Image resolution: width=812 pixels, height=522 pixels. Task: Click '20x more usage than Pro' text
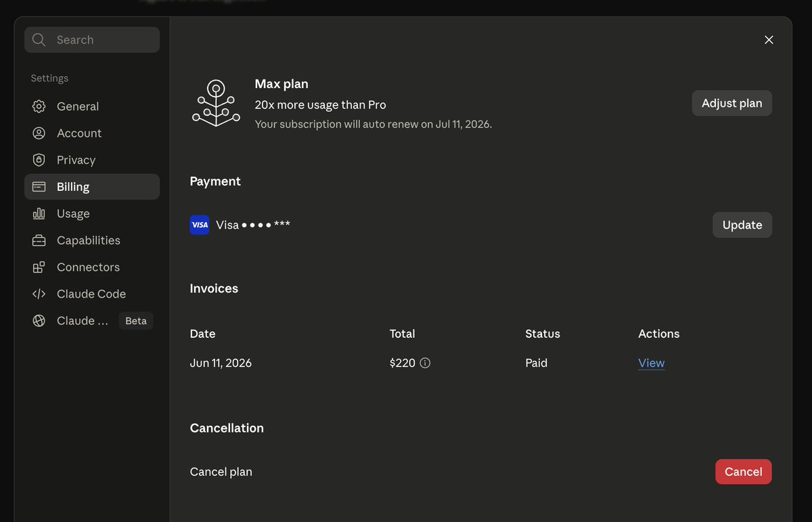321,105
